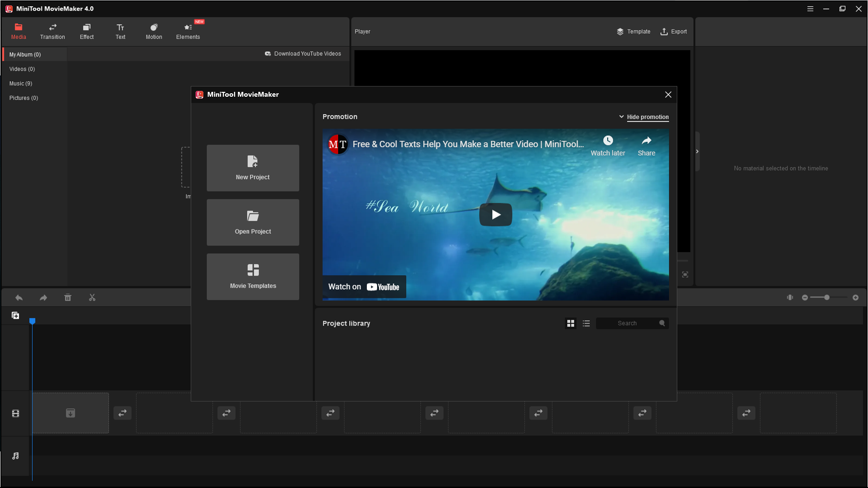
Task: Click the video track film icon
Action: pyautogui.click(x=16, y=414)
